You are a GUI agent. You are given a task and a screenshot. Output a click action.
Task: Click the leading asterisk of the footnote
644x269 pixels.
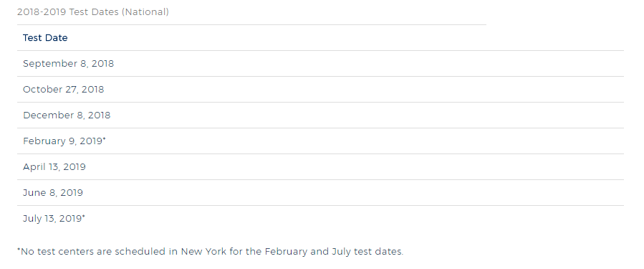[19, 250]
